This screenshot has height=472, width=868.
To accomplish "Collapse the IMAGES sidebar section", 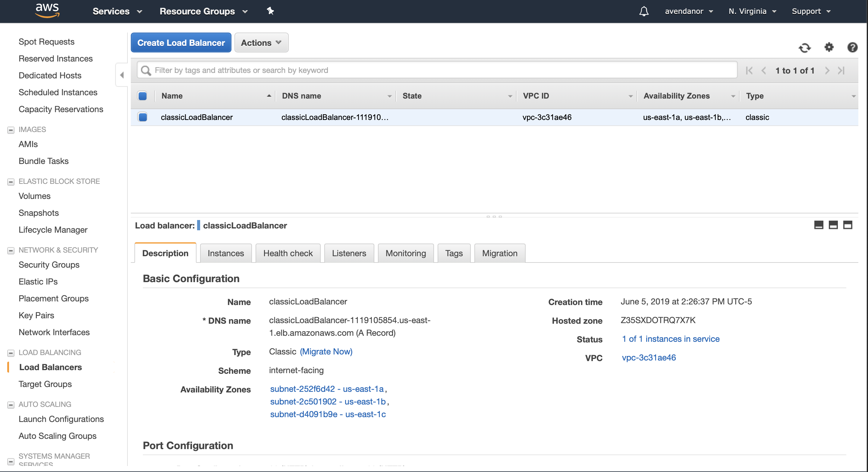I will [11, 130].
